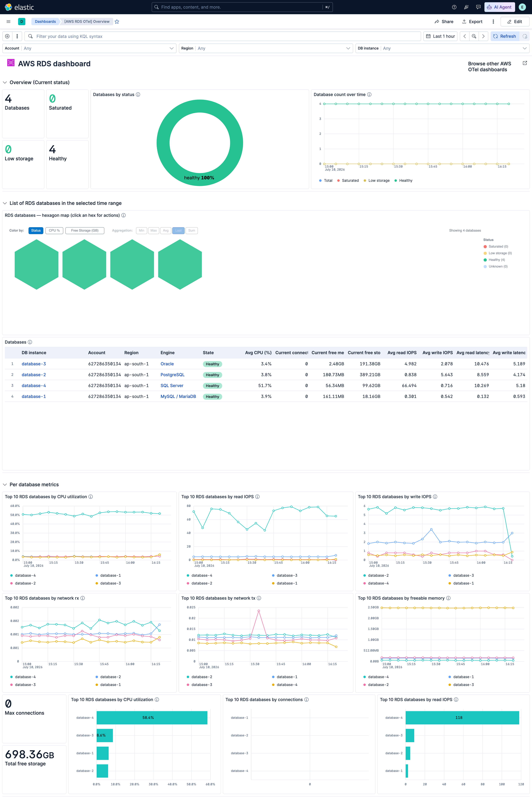Screen dimensions: 532x801
Task: Select [AWS RDS OTel] Overview breadcrumb
Action: [87, 22]
